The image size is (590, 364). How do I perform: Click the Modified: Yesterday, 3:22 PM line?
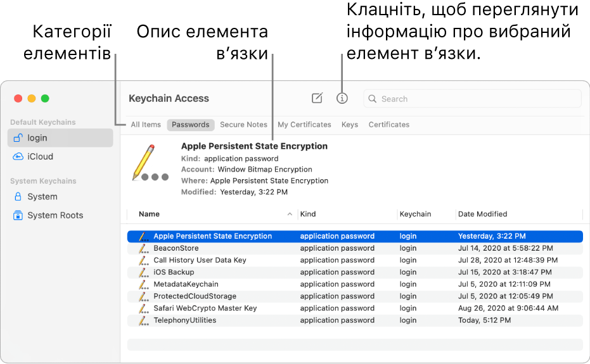(234, 192)
